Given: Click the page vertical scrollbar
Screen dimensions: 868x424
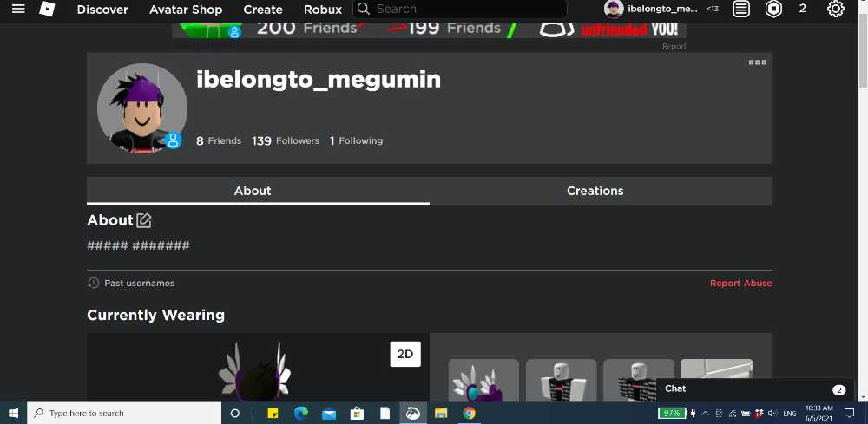Looking at the screenshot, I should point(862,52).
